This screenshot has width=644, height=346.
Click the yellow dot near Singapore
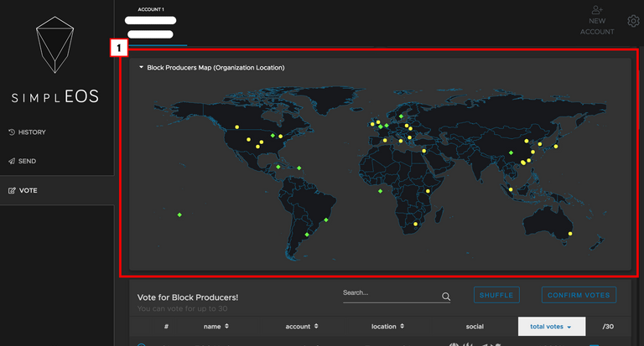511,189
